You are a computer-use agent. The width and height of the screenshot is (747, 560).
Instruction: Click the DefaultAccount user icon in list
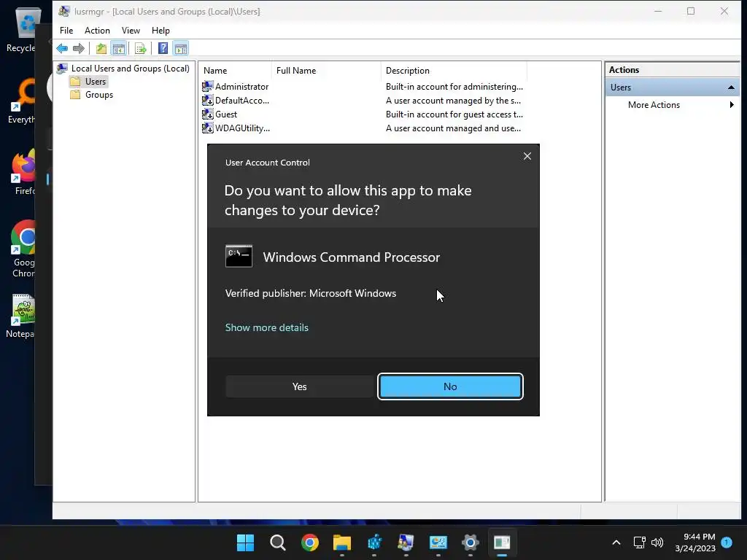[x=207, y=100]
